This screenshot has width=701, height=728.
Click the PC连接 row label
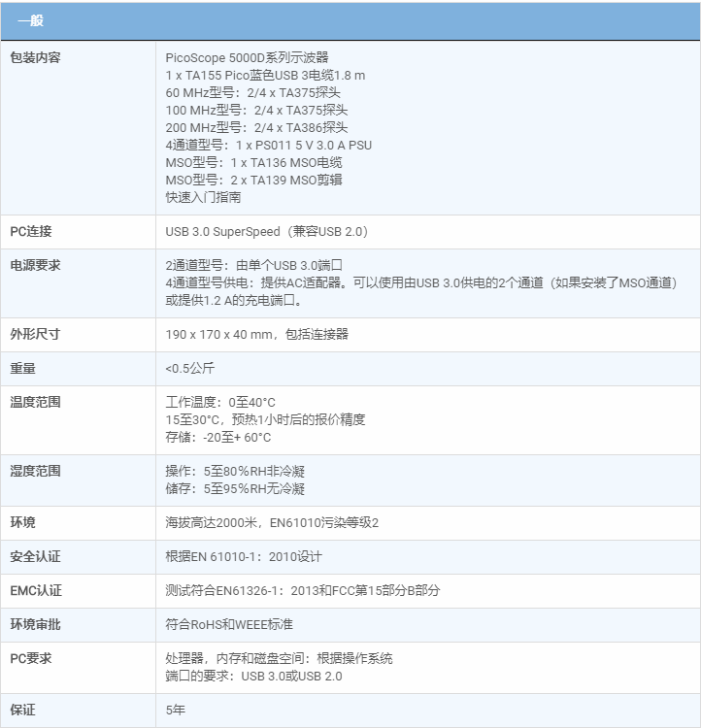pos(31,231)
